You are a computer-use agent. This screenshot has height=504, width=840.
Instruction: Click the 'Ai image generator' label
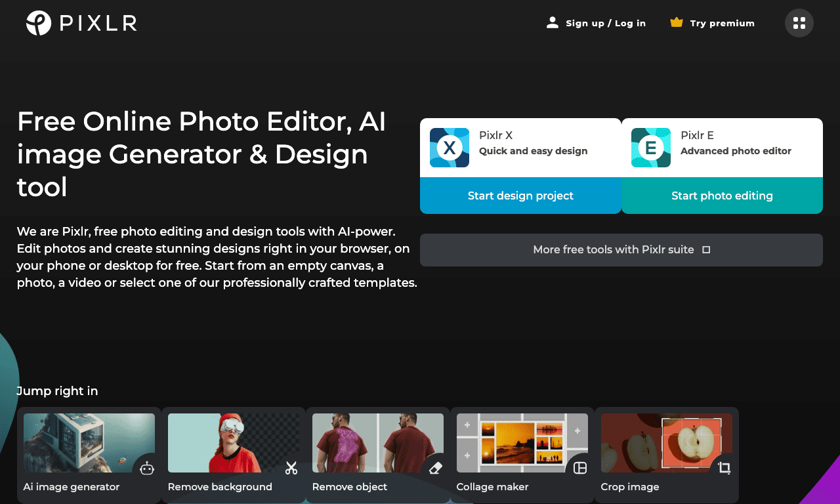[72, 487]
